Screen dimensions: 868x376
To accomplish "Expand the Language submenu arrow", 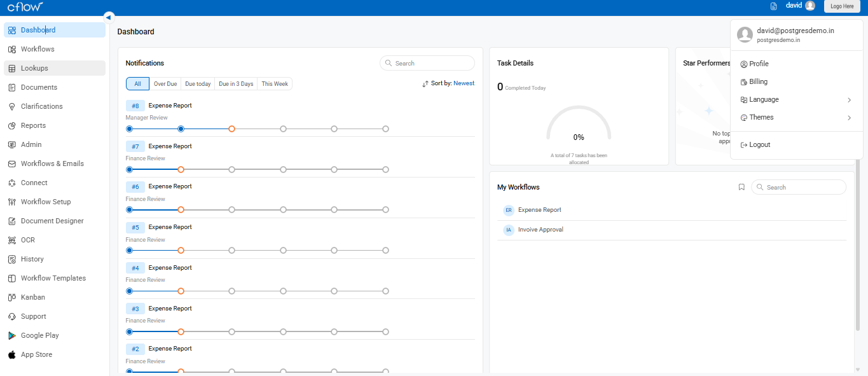I will pyautogui.click(x=849, y=100).
